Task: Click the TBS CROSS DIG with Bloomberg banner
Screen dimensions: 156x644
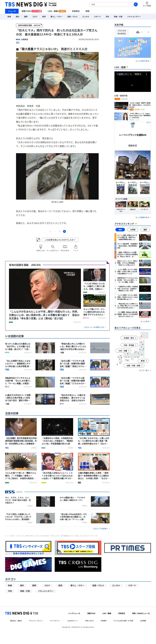Action: point(78,564)
